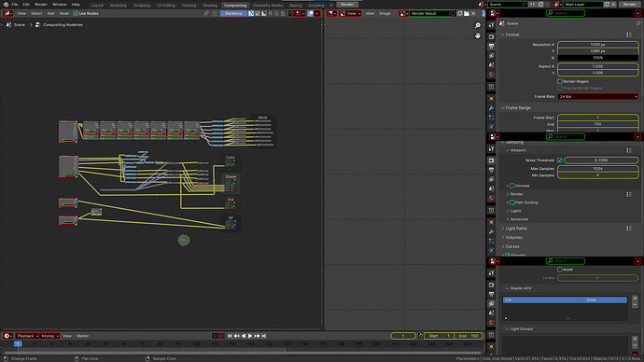The height and width of the screenshot is (362, 644).
Task: Toggle Use Nodes checkbox
Action: pyautogui.click(x=76, y=14)
